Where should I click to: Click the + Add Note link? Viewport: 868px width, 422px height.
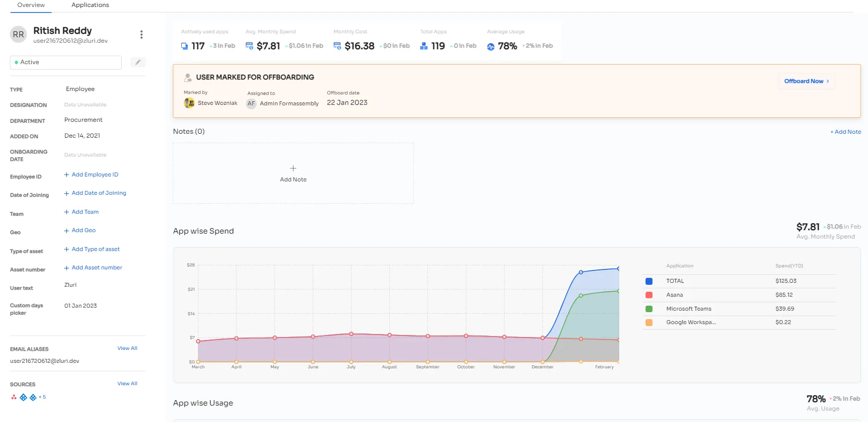click(x=846, y=132)
